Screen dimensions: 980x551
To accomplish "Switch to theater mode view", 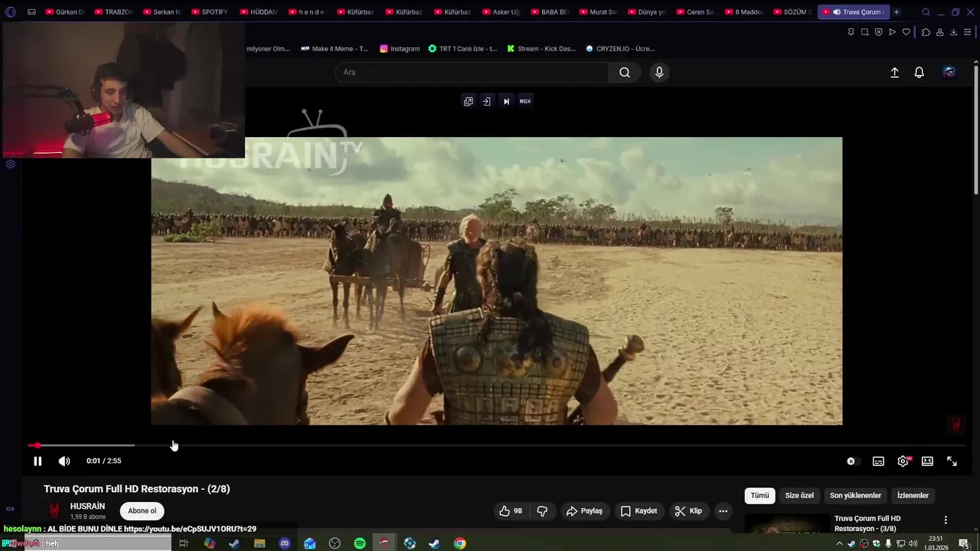I will [927, 461].
